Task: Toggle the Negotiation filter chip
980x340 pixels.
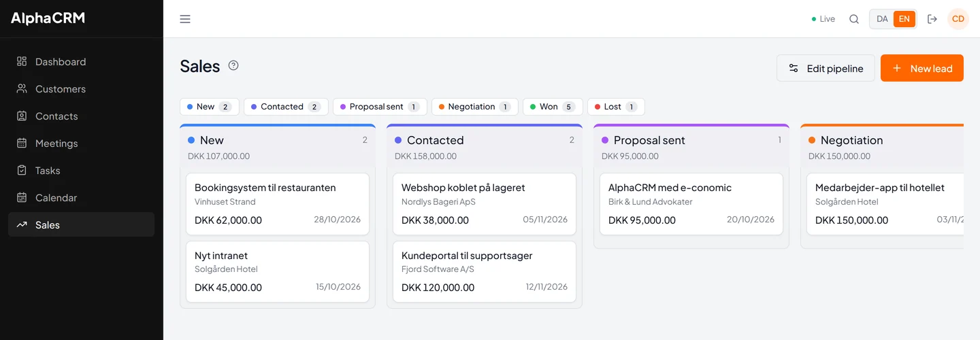Action: pyautogui.click(x=474, y=107)
